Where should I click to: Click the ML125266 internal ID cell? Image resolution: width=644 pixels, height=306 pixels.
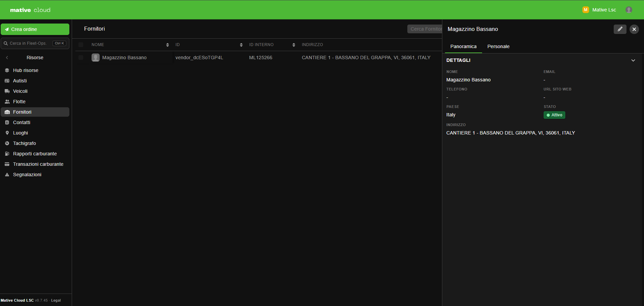(x=261, y=58)
